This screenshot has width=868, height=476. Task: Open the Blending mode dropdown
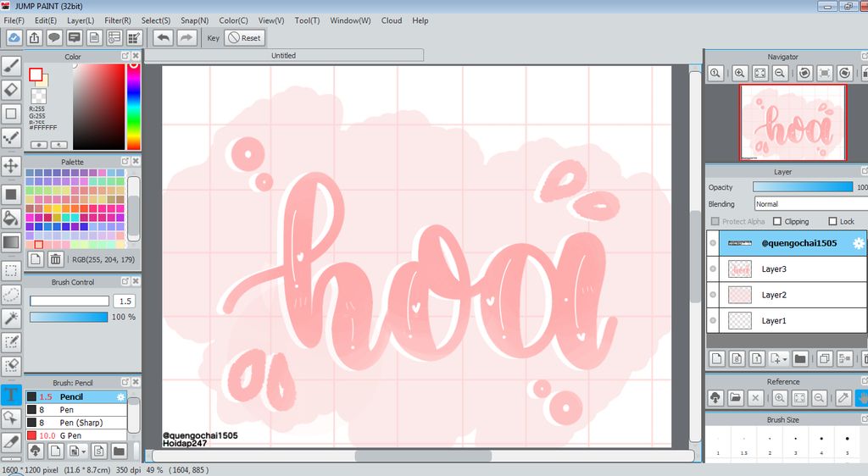click(x=810, y=204)
